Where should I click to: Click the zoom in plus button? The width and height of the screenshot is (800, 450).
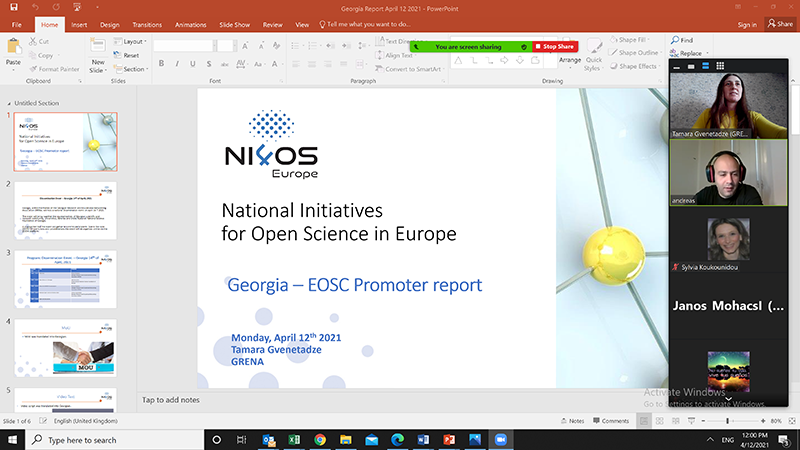[763, 421]
